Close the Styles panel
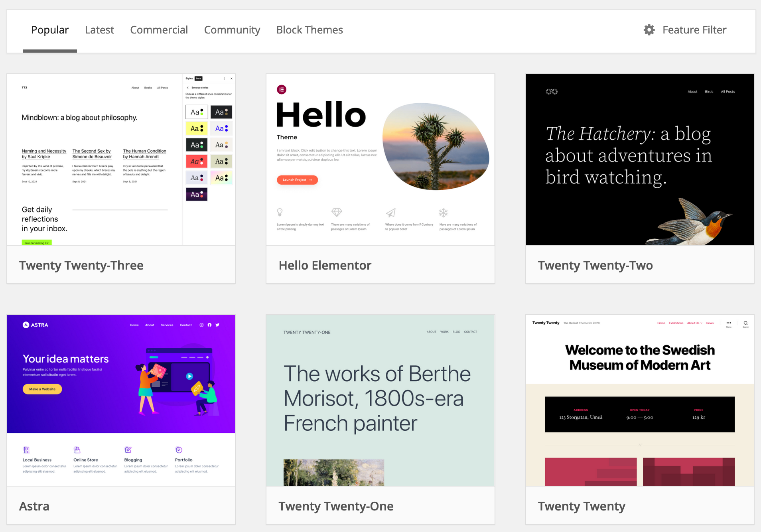The image size is (761, 532). pyautogui.click(x=232, y=79)
